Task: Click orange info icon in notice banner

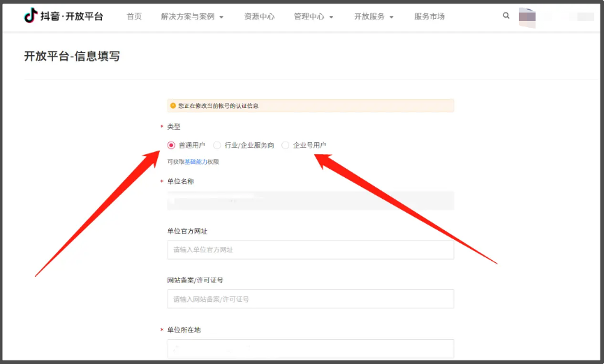Action: (x=173, y=106)
